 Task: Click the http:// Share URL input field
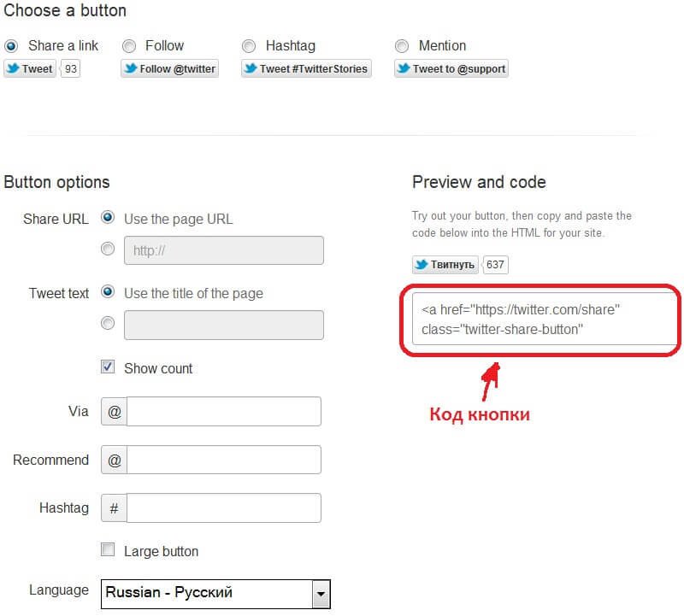[224, 250]
